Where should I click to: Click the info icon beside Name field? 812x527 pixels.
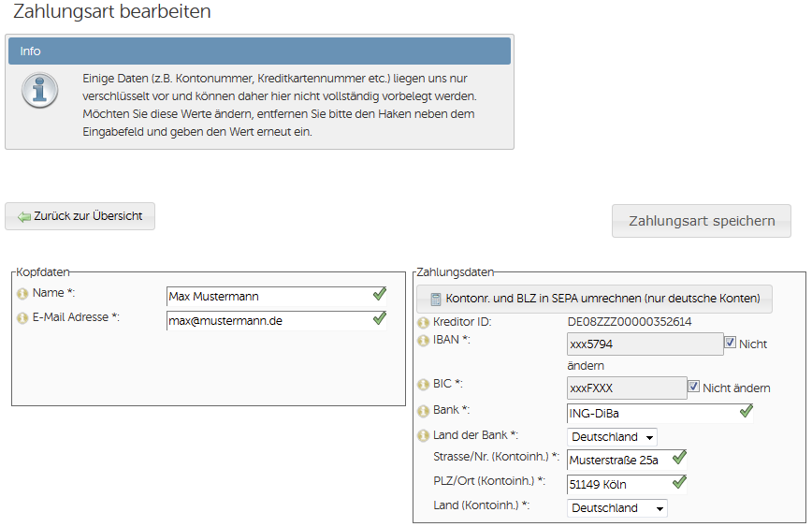point(22,294)
